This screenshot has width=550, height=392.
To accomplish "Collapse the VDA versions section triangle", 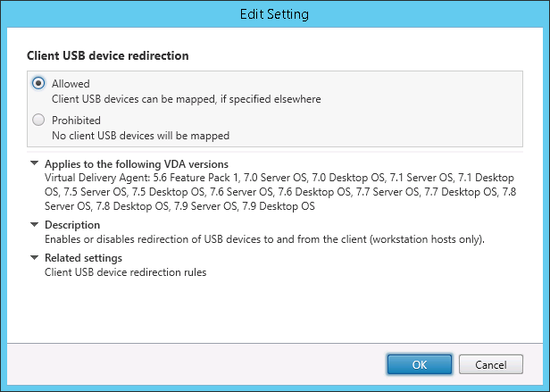I will [34, 163].
